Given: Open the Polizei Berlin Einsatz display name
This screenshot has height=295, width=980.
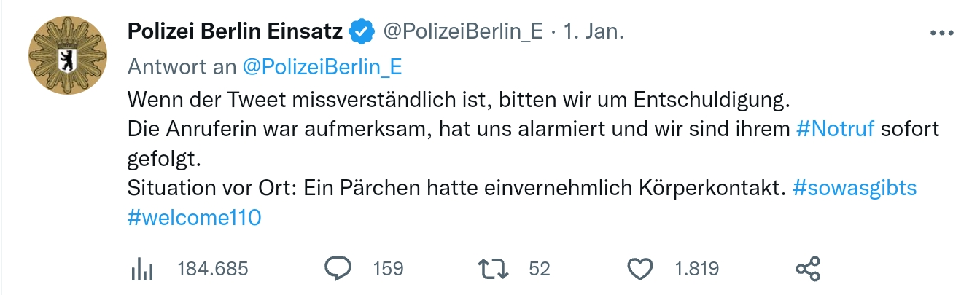Looking at the screenshot, I should (x=235, y=31).
